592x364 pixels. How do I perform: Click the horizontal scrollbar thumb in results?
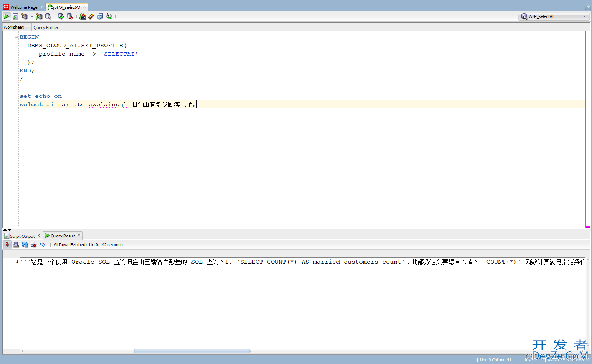pyautogui.click(x=192, y=351)
